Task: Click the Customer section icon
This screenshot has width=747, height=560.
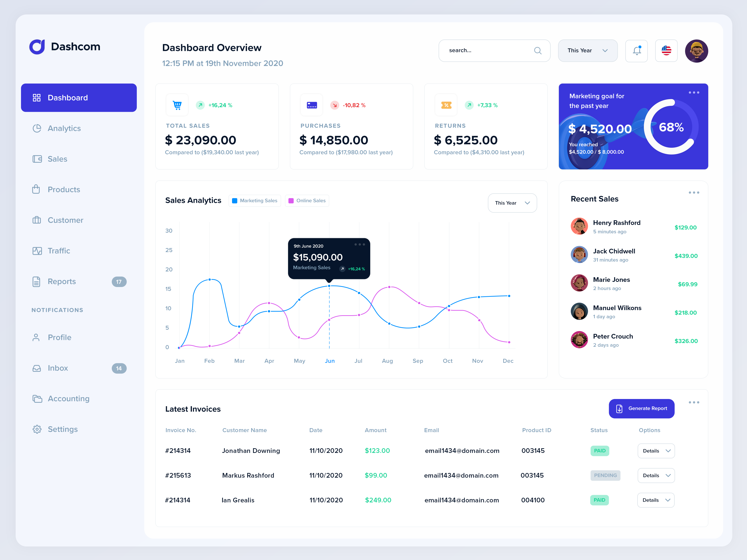Action: 37,220
